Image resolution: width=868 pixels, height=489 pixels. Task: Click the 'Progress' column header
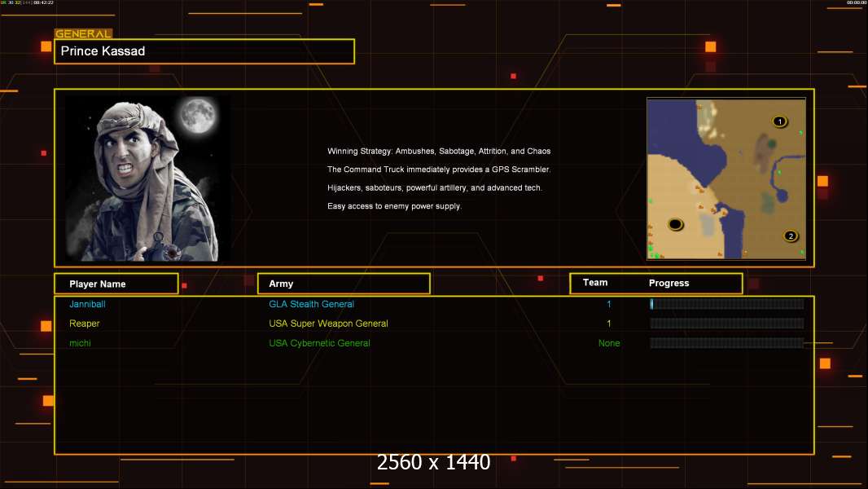click(669, 283)
